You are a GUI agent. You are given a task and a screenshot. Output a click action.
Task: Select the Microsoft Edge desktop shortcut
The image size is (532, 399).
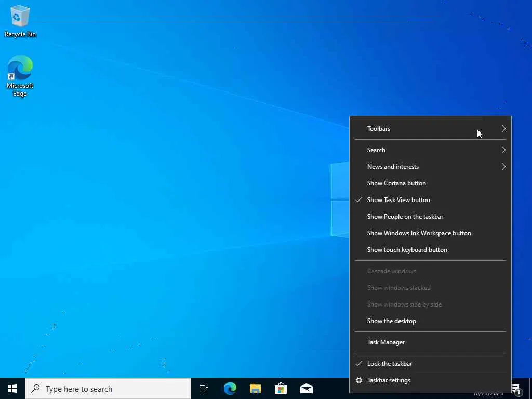[x=20, y=76]
